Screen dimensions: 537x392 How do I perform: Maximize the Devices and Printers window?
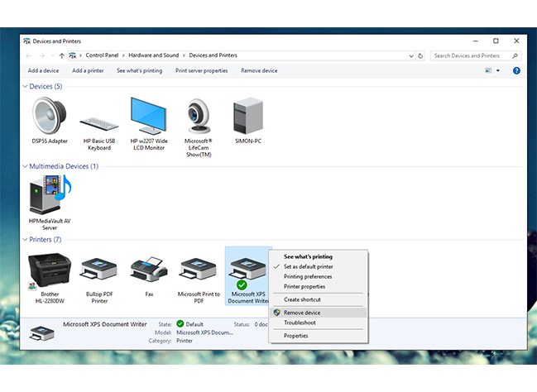496,41
